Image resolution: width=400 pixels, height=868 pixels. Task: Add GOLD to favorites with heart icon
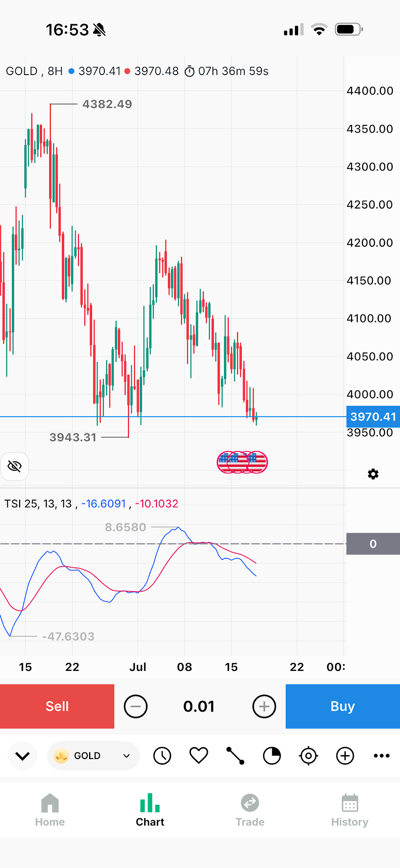pyautogui.click(x=199, y=756)
